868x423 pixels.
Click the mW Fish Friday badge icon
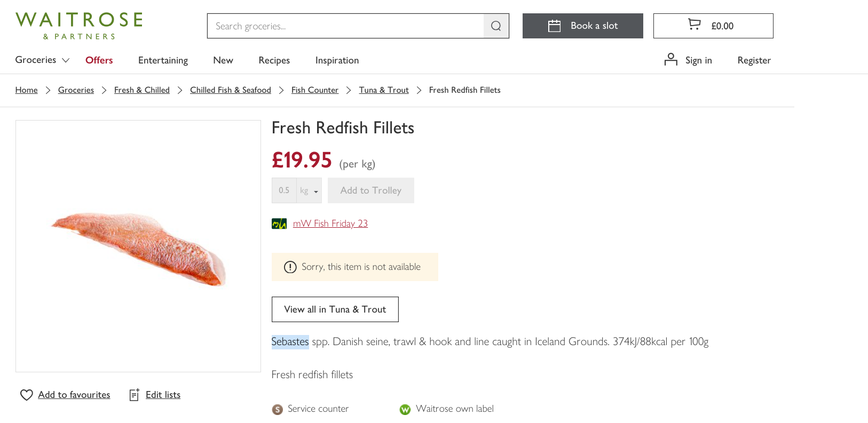(279, 224)
